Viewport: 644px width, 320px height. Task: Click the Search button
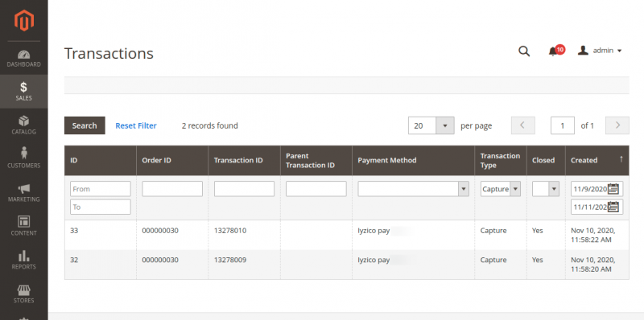click(85, 125)
